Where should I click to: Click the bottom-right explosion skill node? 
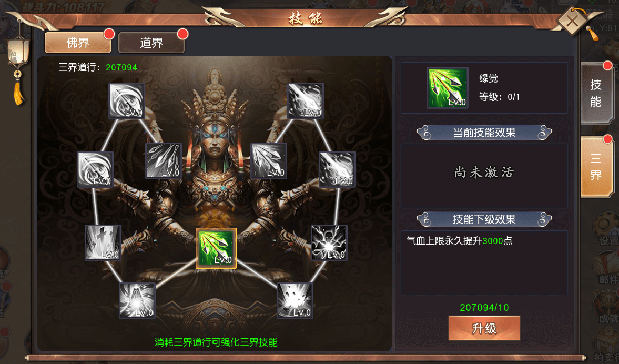295,301
